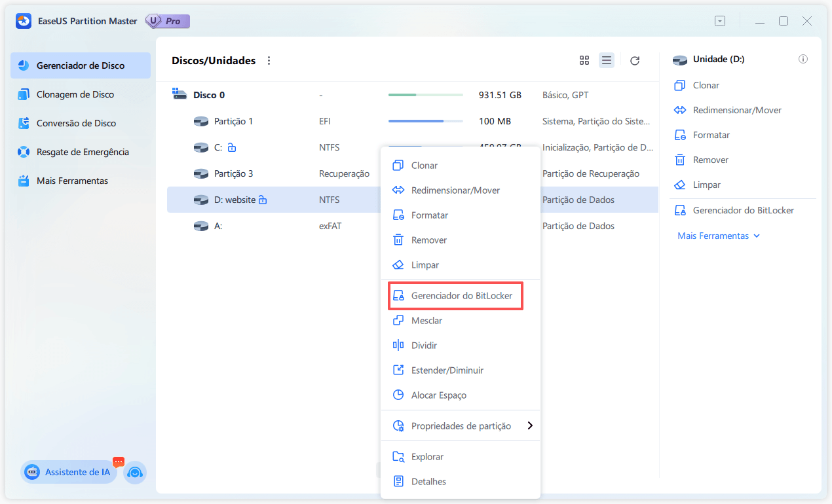The image size is (832, 504).
Task: Select the Partição 1 row
Action: pyautogui.click(x=413, y=121)
